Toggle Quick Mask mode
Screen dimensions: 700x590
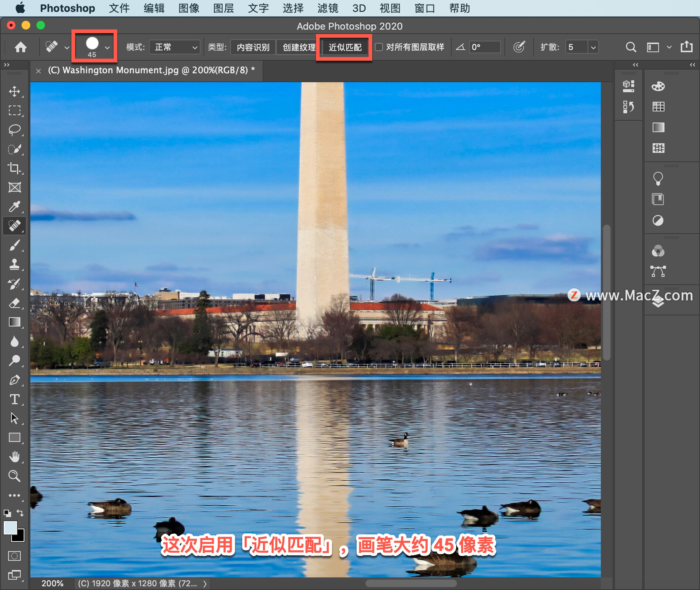(14, 556)
